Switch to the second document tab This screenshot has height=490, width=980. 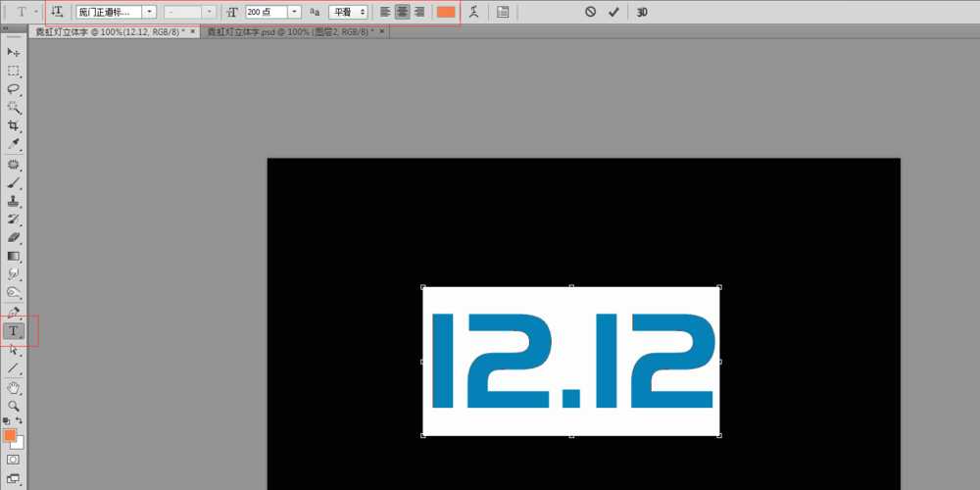click(291, 31)
